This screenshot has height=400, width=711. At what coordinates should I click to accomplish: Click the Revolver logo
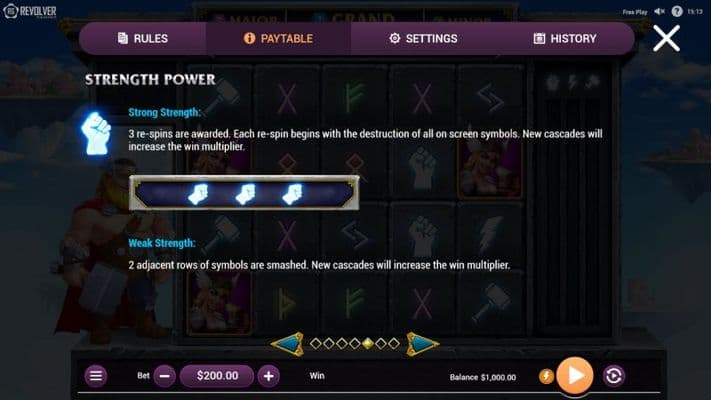pos(30,11)
